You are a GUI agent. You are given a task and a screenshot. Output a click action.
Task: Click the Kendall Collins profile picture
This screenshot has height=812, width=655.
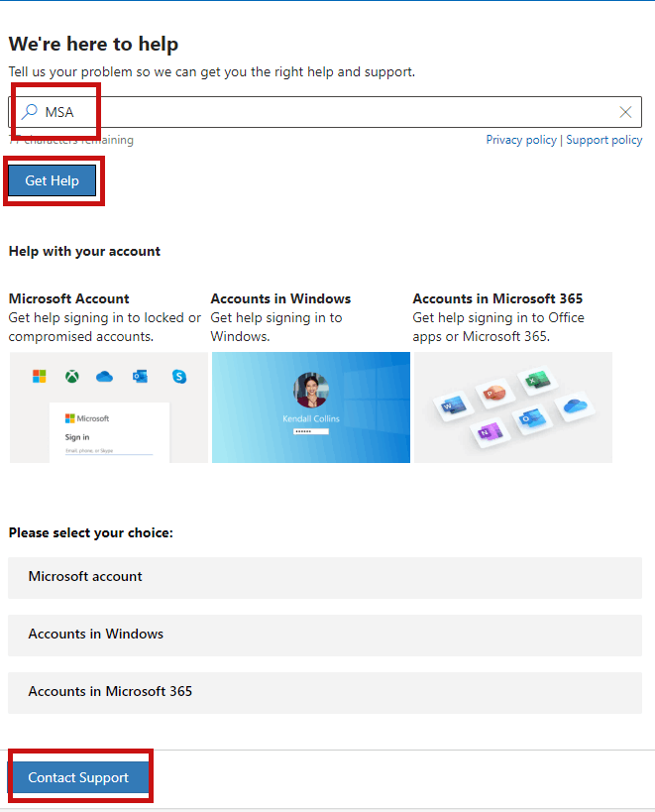311,390
